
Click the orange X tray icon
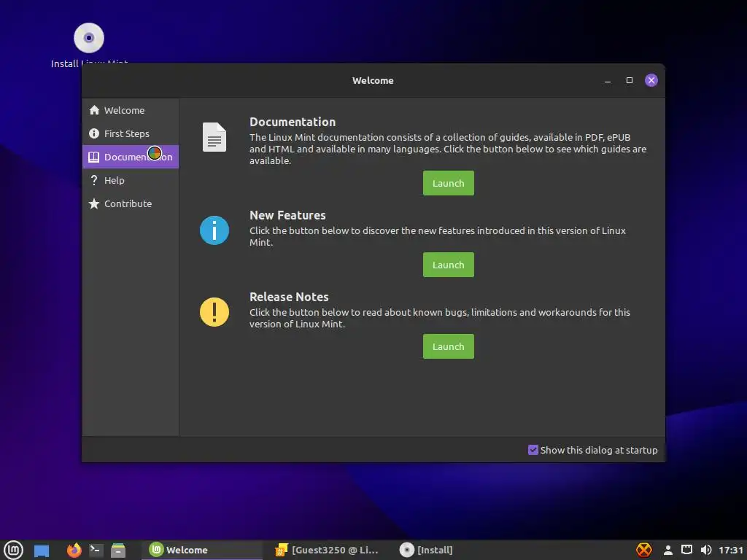click(x=644, y=550)
